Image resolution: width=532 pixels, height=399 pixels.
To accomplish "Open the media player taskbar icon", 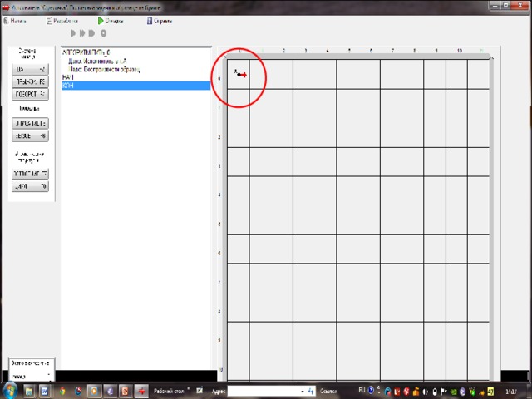I will tap(94, 392).
